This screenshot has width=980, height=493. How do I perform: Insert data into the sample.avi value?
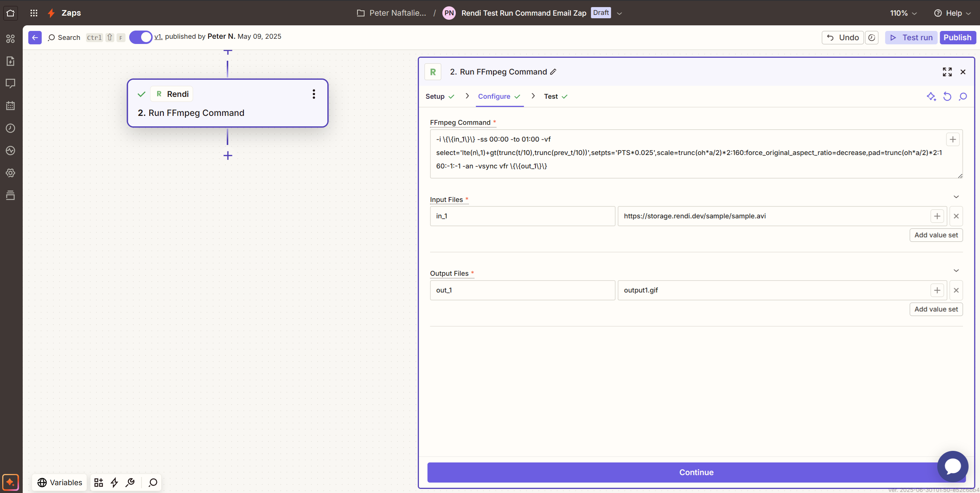pyautogui.click(x=937, y=216)
